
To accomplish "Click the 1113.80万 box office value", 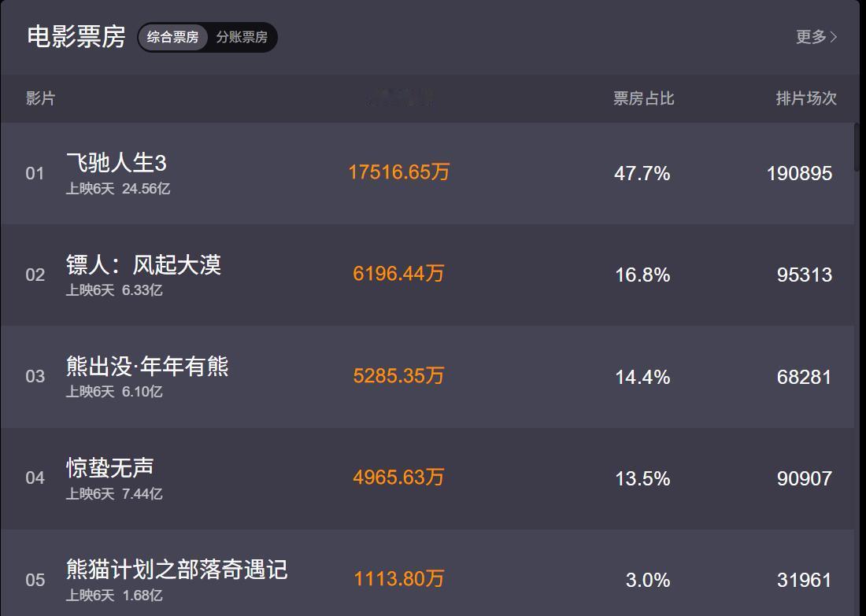I will click(398, 578).
